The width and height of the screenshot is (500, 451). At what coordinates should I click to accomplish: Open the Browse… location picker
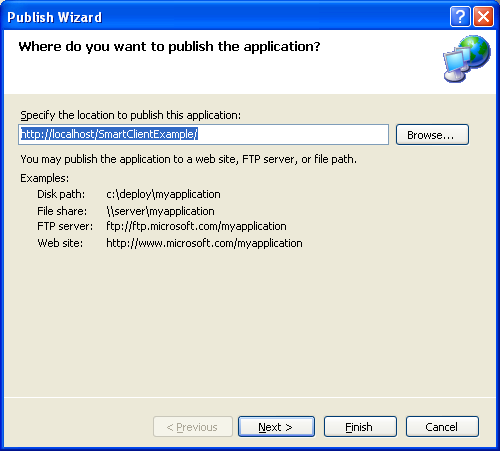click(x=432, y=135)
